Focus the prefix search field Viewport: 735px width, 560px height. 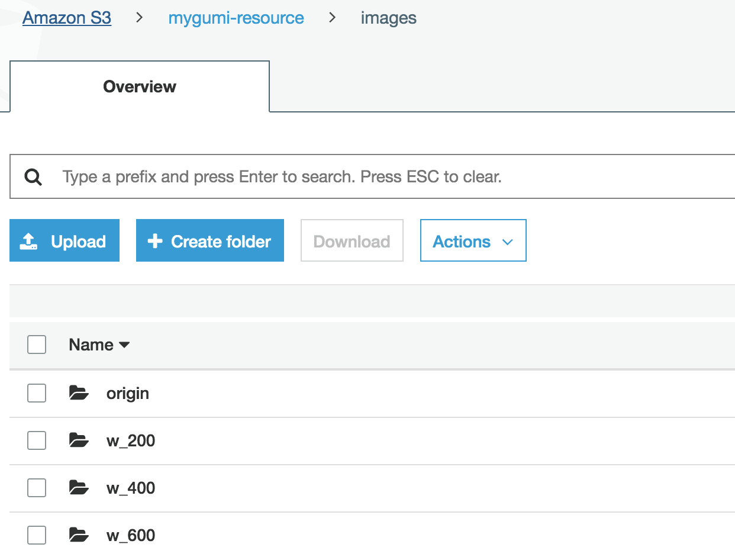tap(372, 176)
